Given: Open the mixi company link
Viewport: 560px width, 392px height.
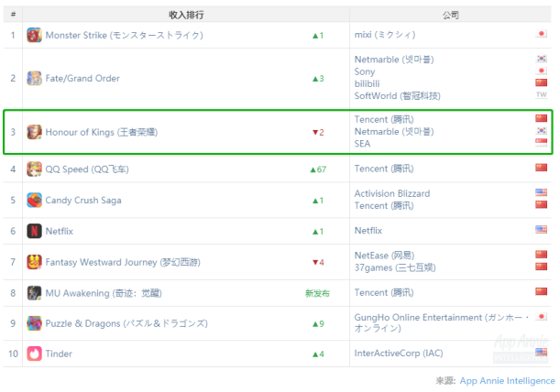Looking at the screenshot, I should point(385,35).
